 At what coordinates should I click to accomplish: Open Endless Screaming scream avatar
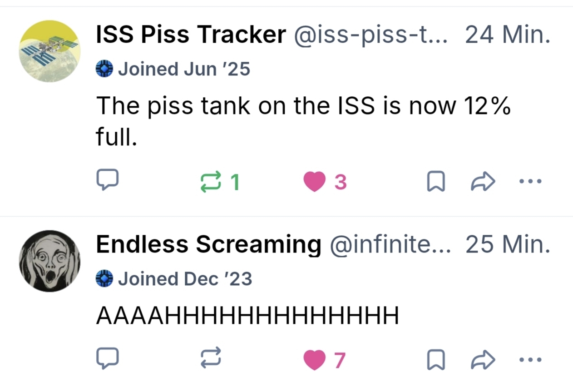click(49, 261)
